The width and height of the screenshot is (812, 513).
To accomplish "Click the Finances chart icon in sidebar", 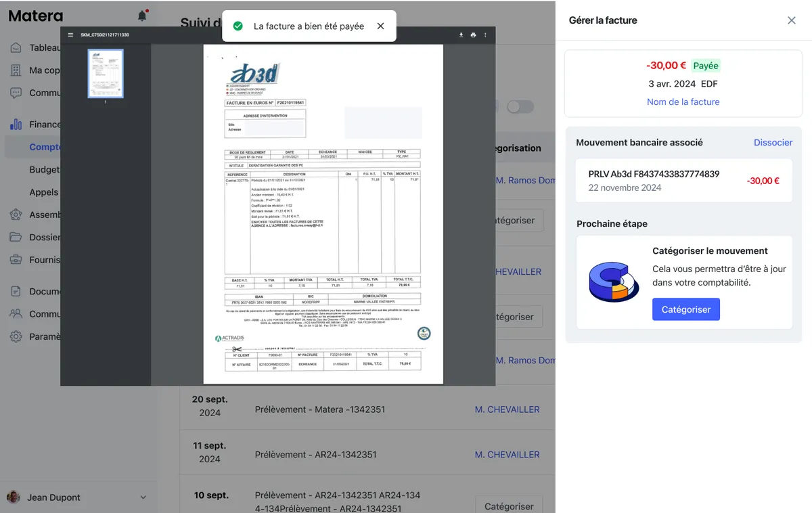I will 16,125.
